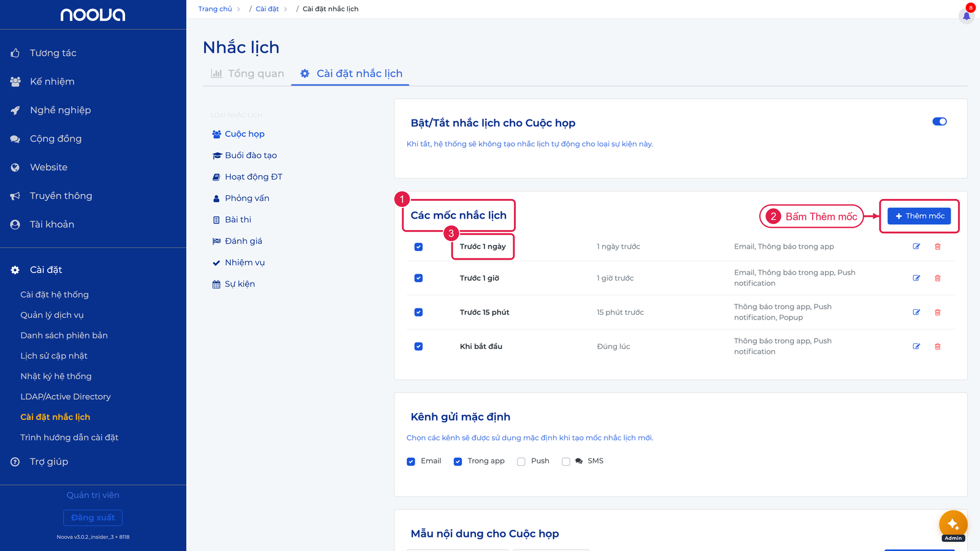Click edit icon for Trước 15 phút row
The width and height of the screenshot is (980, 551).
(x=916, y=312)
